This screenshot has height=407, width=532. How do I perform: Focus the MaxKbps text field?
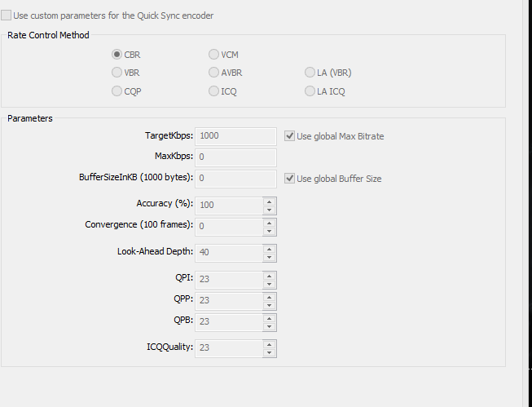(x=235, y=157)
